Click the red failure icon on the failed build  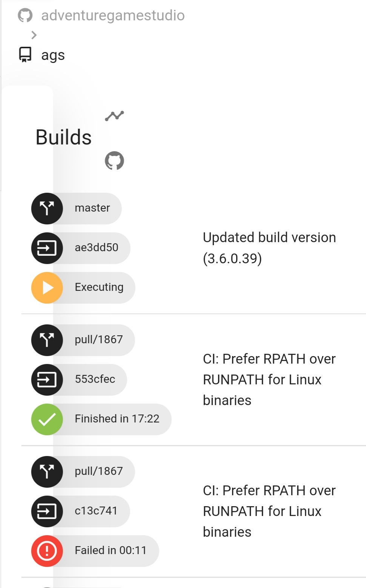coord(47,550)
